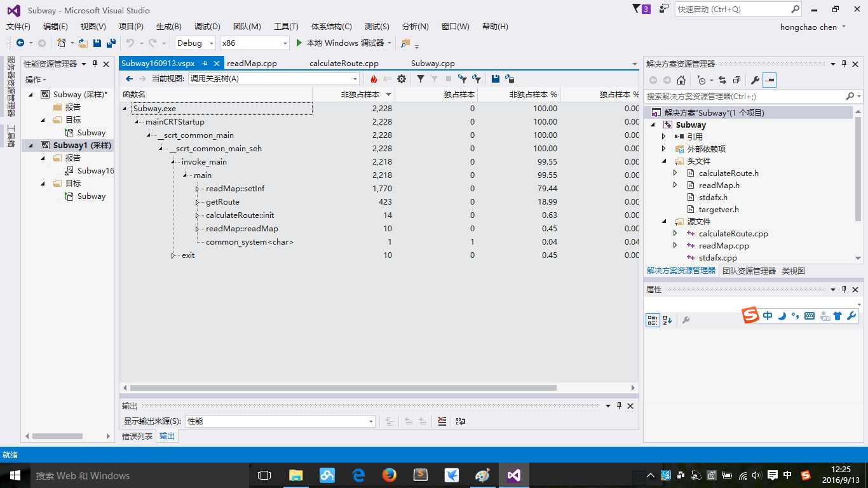Switch to the readMap.cpp tab
868x488 pixels.
click(x=252, y=64)
